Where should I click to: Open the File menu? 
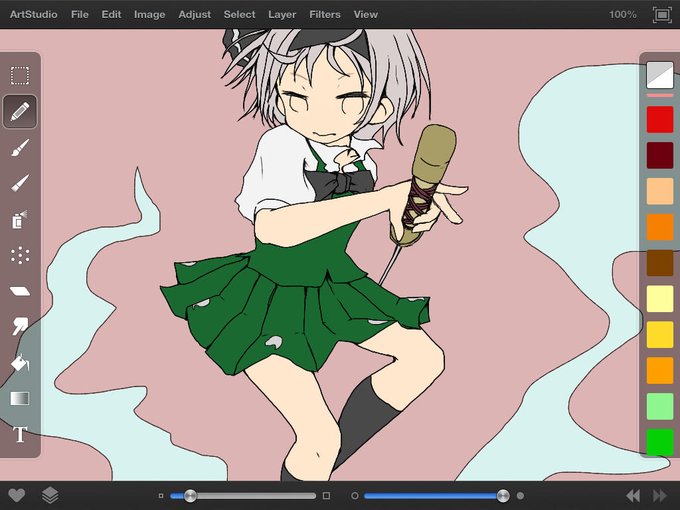[x=79, y=14]
